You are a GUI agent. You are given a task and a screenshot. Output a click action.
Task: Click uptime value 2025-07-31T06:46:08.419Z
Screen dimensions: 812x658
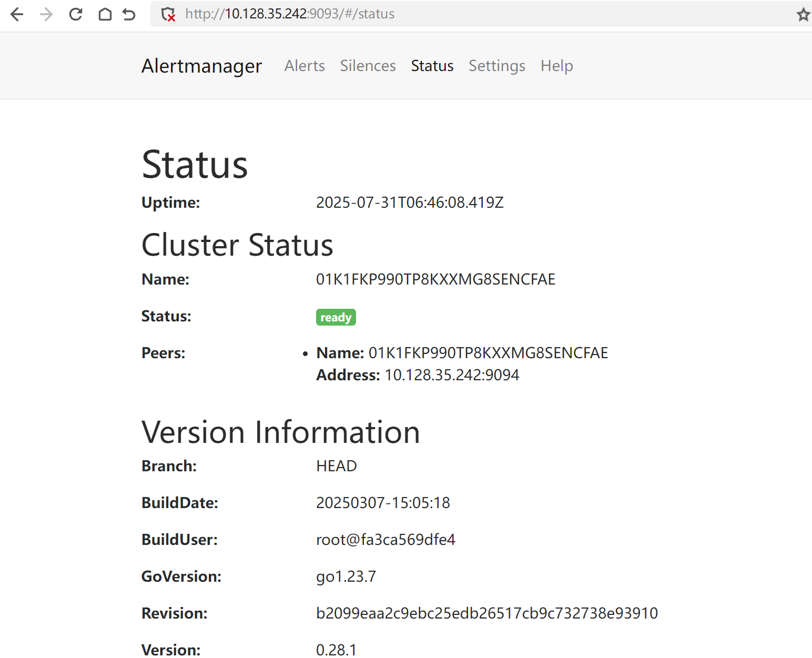[410, 203]
